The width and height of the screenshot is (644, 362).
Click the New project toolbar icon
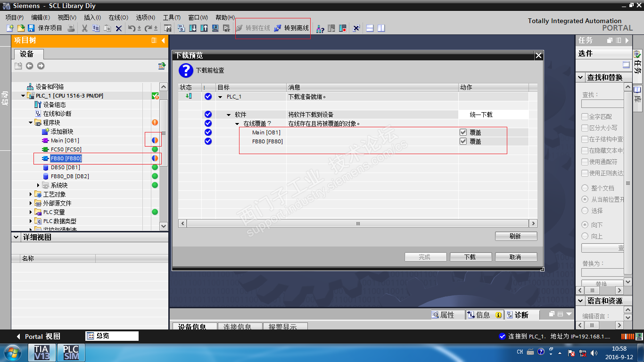pos(10,28)
